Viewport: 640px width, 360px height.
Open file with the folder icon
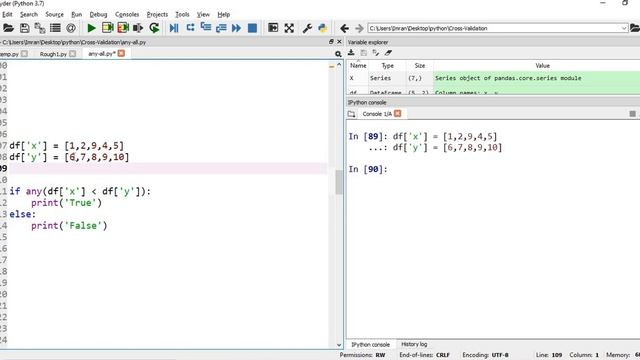click(8, 28)
